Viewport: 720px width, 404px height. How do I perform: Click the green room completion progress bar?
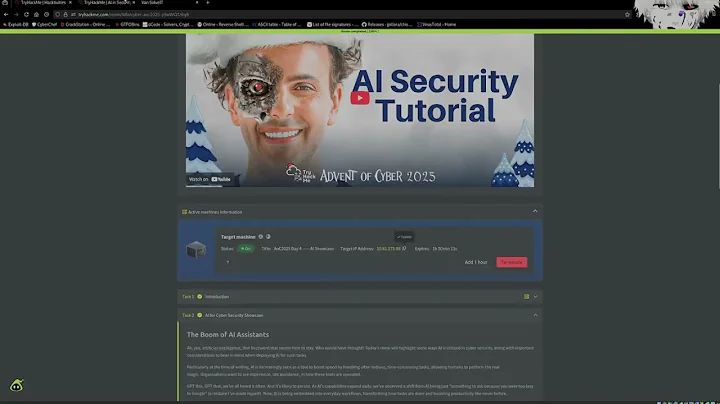360,31
